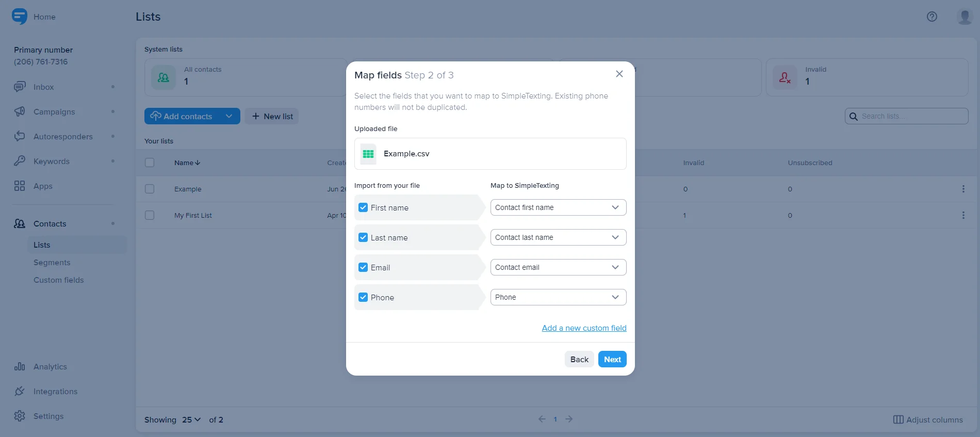Open Campaigns via the megaphone icon

click(x=20, y=111)
